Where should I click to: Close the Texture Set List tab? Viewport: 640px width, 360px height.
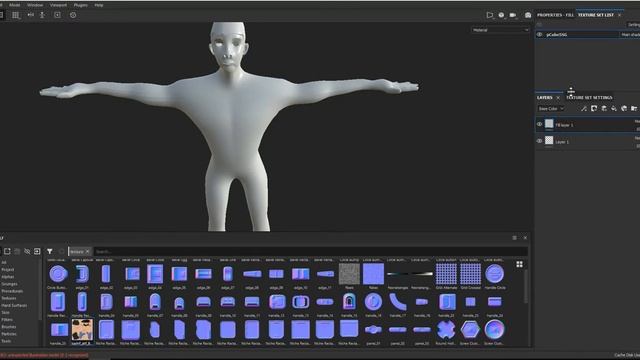coord(620,15)
